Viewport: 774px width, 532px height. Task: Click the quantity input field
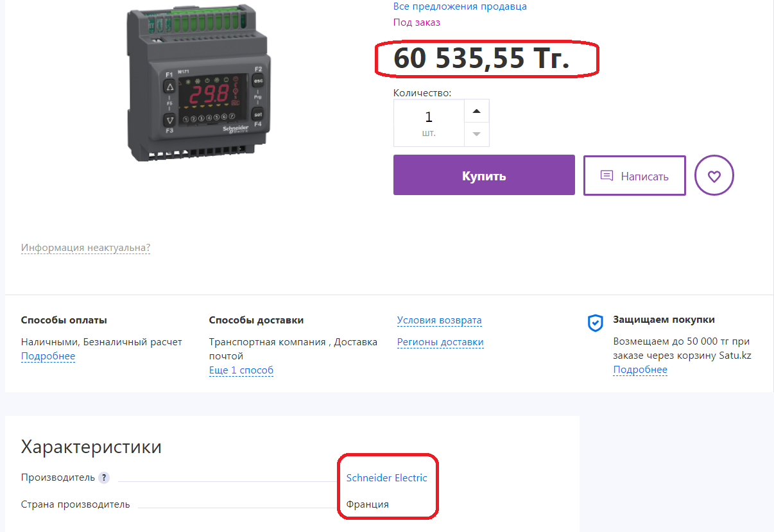pos(429,123)
